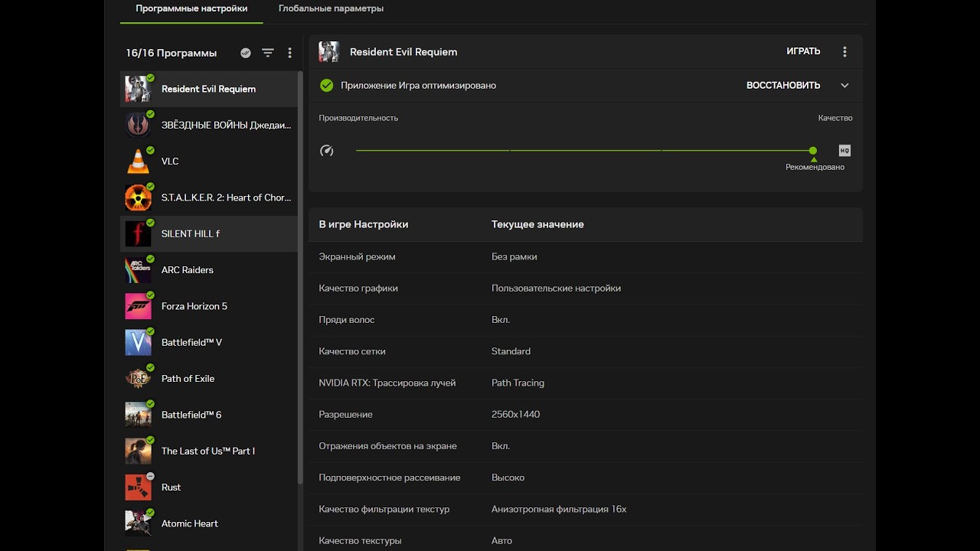Click the program list scrollbar

coord(300,277)
